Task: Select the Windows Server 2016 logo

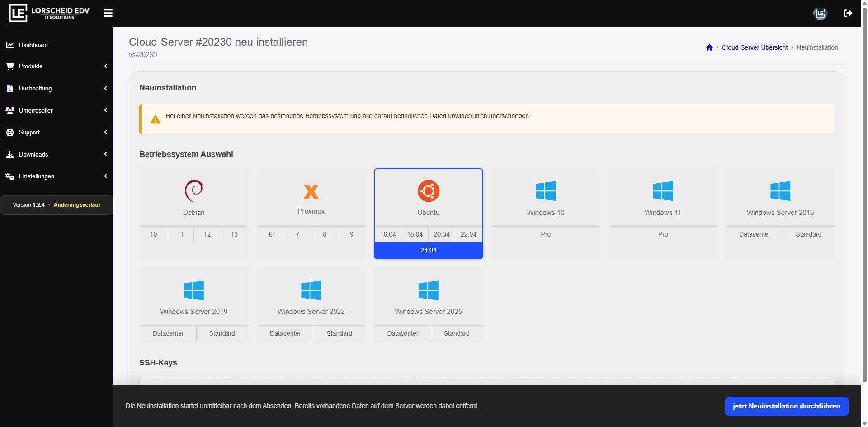Action: coord(780,191)
